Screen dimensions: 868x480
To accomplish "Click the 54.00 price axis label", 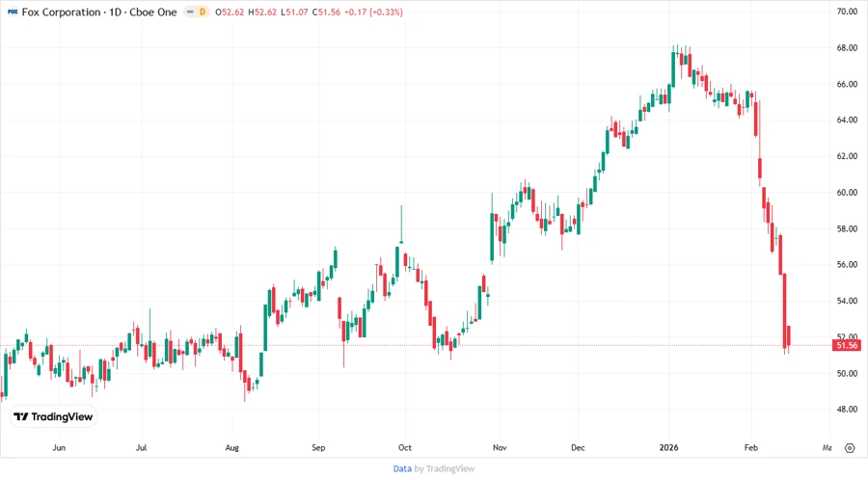I will click(x=847, y=302).
